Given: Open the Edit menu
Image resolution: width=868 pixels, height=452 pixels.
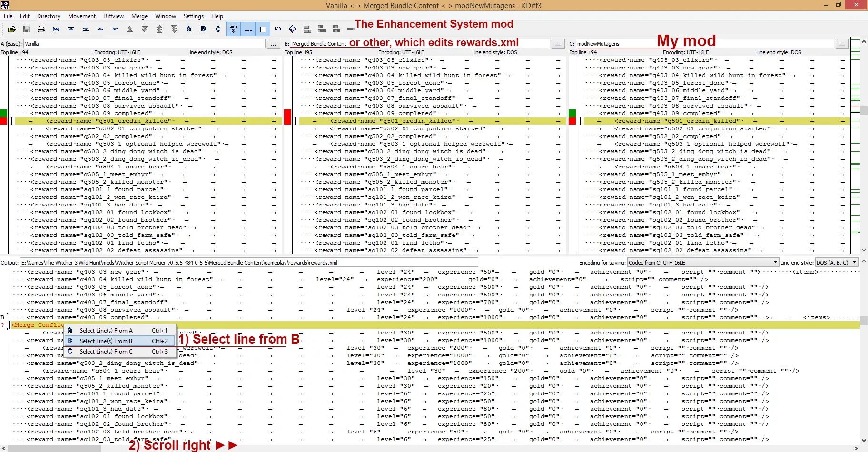Looking at the screenshot, I should point(25,16).
